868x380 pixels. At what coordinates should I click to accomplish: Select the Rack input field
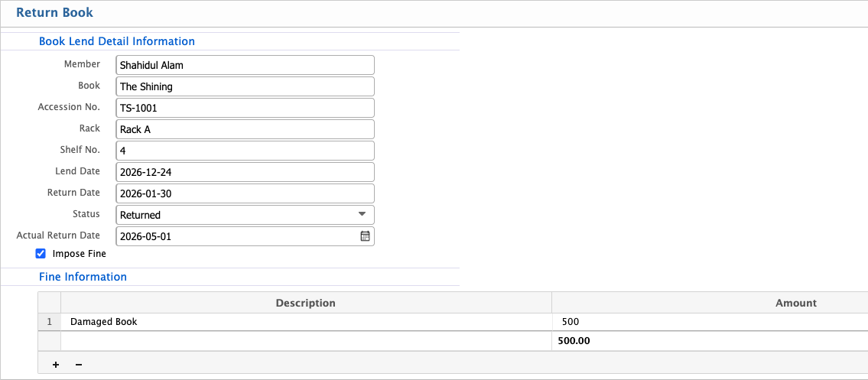tap(245, 129)
